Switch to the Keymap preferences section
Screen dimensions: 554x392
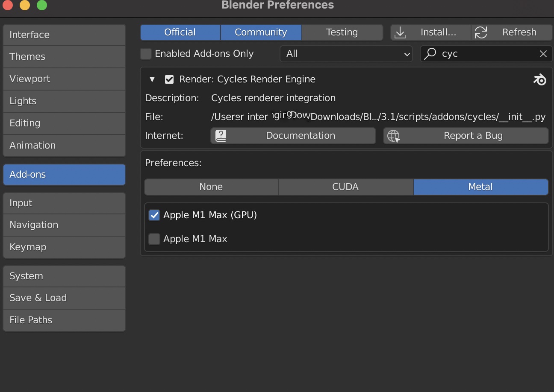tap(64, 247)
